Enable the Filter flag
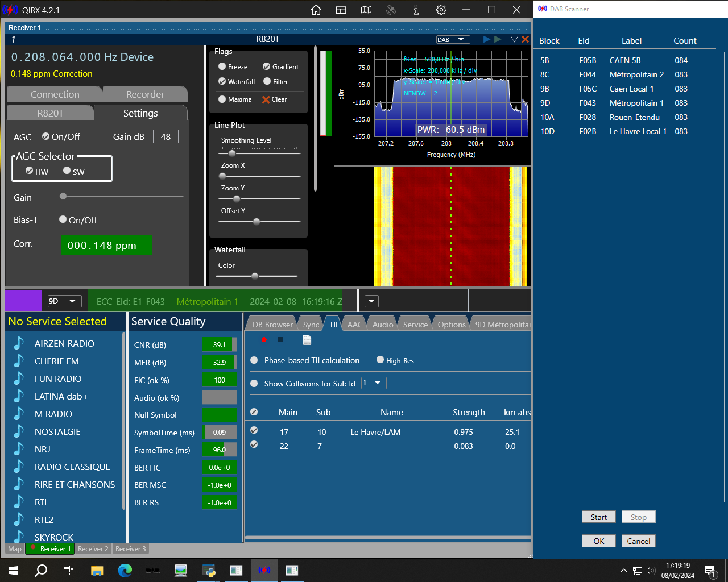 tap(267, 81)
